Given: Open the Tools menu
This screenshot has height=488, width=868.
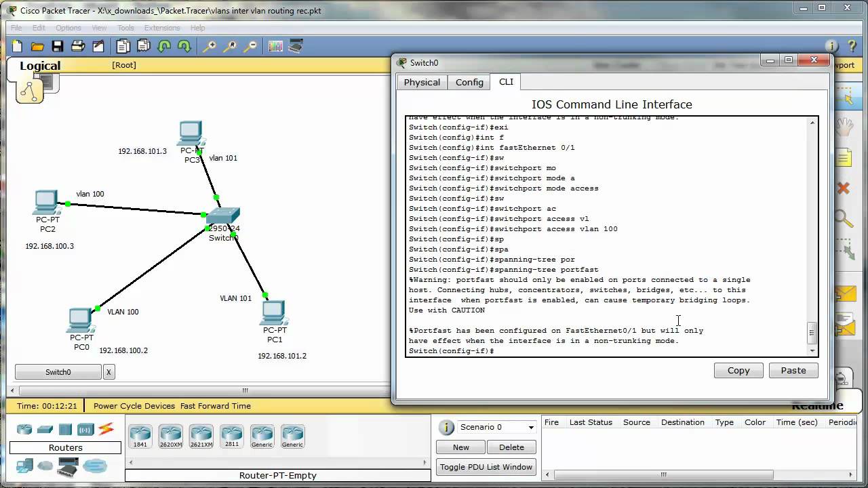Looking at the screenshot, I should [x=125, y=28].
